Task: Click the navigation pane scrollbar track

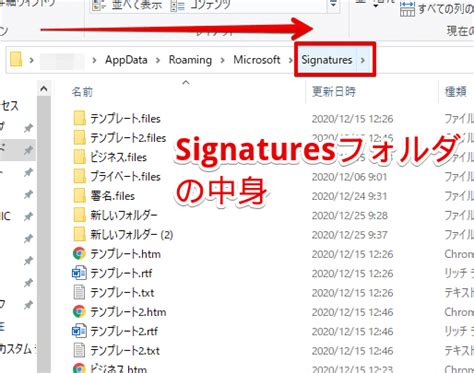Action: (x=44, y=233)
